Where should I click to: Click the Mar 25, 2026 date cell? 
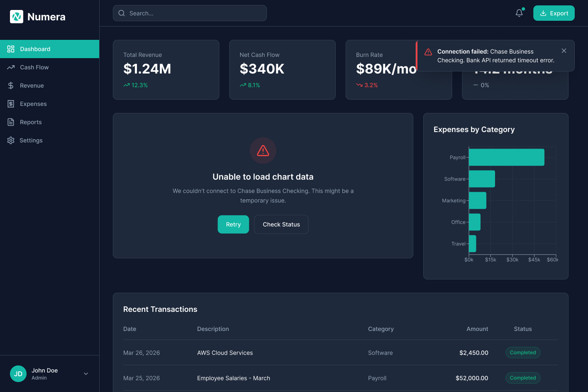coord(142,378)
